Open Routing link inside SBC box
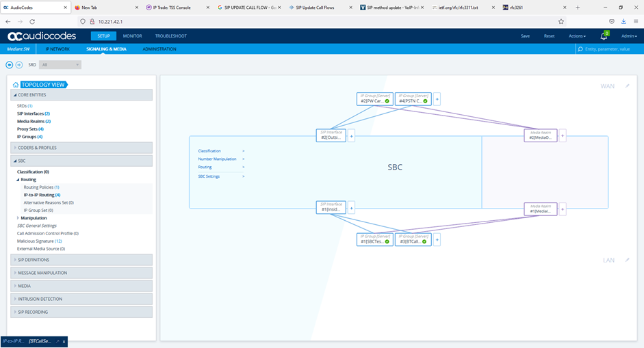This screenshot has width=644, height=348. [x=205, y=167]
